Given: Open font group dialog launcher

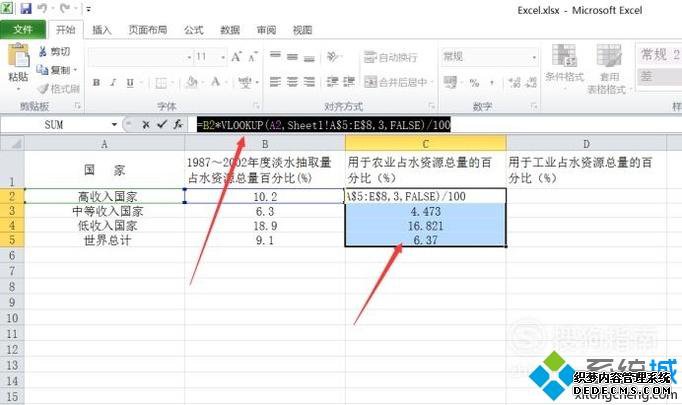Looking at the screenshot, I should pyautogui.click(x=257, y=106).
